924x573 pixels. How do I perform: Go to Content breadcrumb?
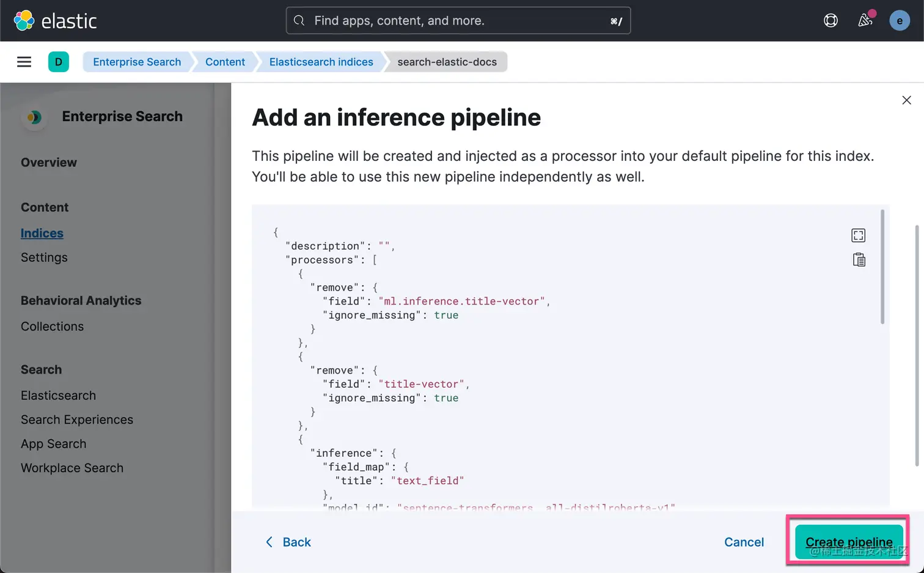tap(225, 62)
